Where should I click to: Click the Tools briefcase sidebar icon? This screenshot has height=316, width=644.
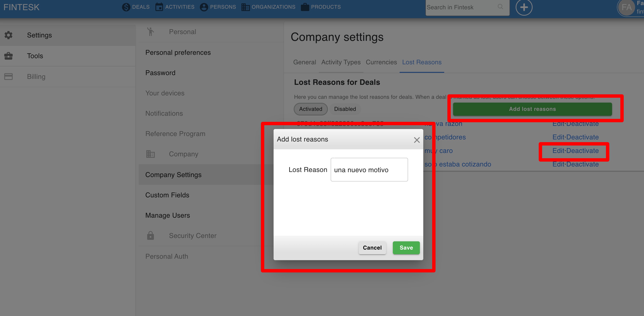pos(8,56)
